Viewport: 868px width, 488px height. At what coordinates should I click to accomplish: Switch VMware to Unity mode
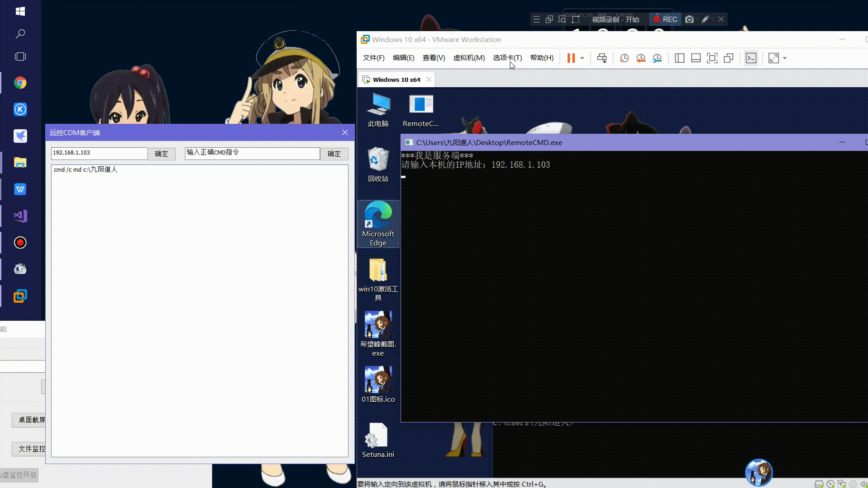click(x=728, y=58)
